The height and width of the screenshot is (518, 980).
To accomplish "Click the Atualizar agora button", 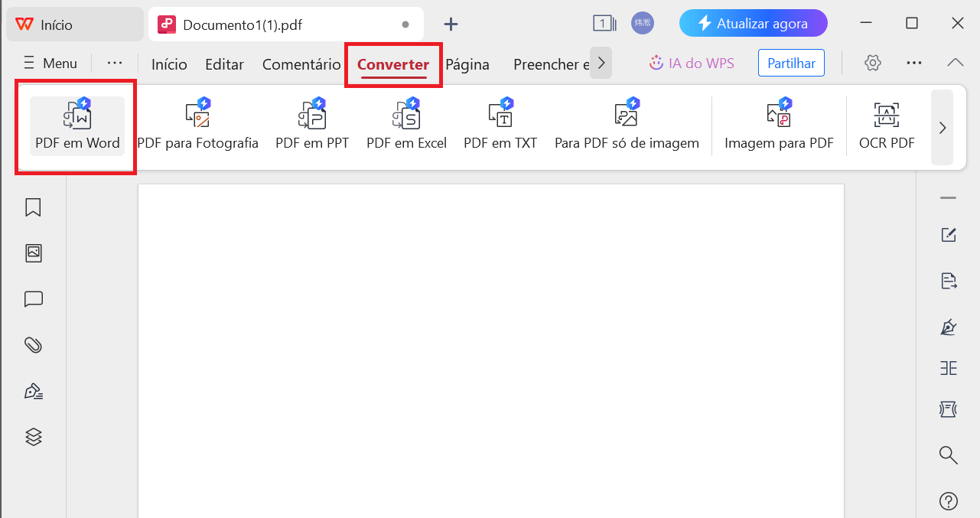I will (754, 23).
